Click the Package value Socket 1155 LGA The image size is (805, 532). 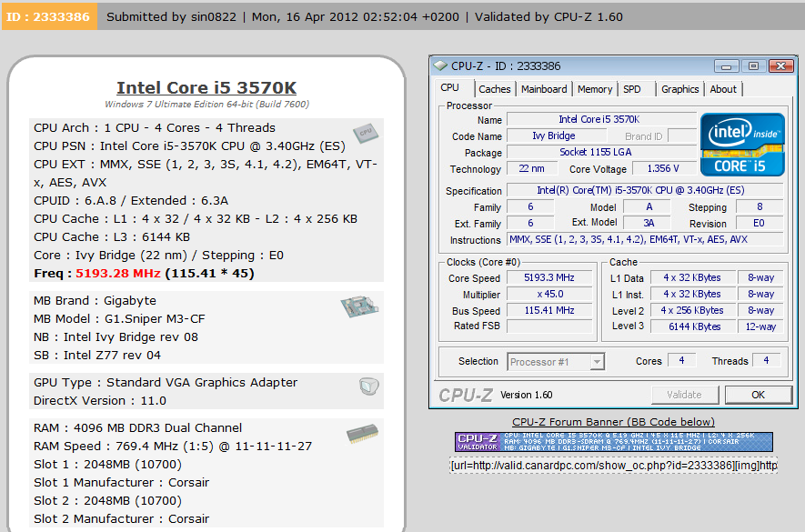(601, 152)
